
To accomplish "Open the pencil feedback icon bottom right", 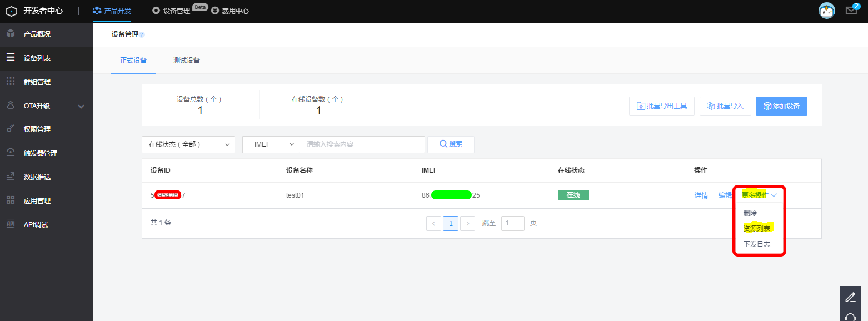I will (850, 297).
